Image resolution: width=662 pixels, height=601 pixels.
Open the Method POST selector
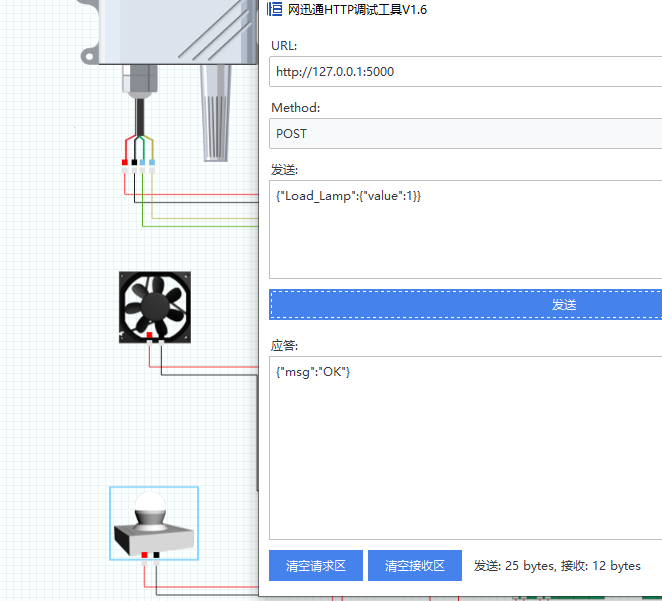click(x=465, y=133)
